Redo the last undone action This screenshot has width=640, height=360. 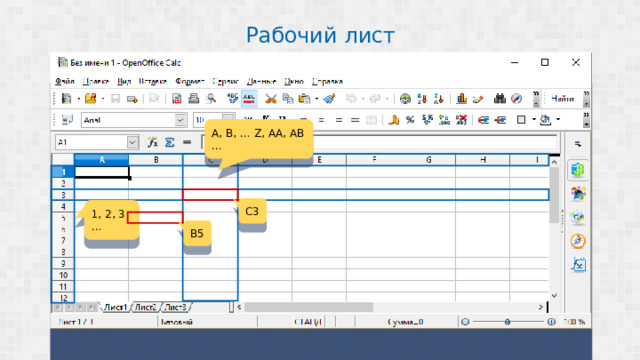click(x=375, y=98)
